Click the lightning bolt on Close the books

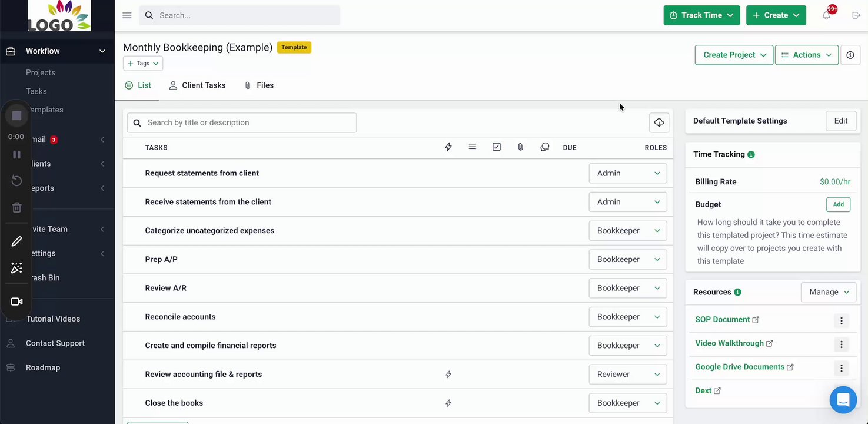(x=448, y=403)
